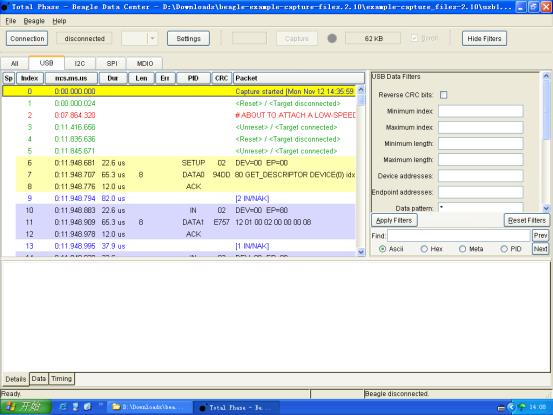Click the Find text field
The width and height of the screenshot is (553, 415).
pyautogui.click(x=459, y=235)
